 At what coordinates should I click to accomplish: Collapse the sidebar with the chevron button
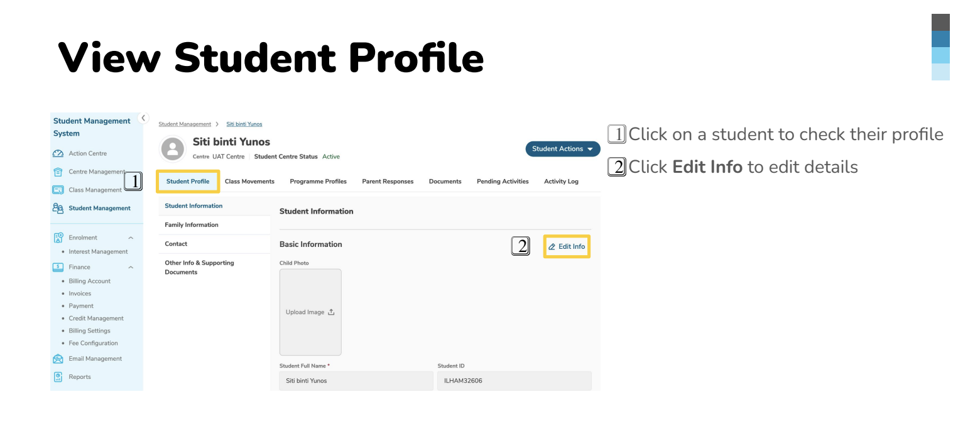click(143, 118)
